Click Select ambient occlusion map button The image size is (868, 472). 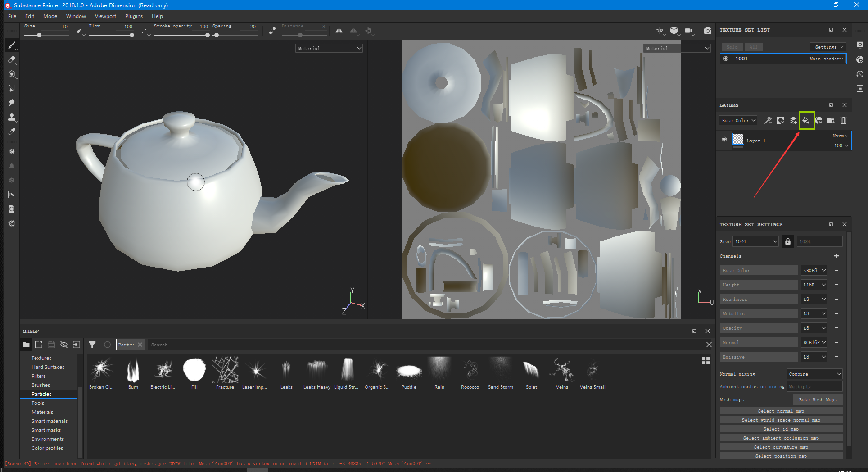pyautogui.click(x=781, y=438)
